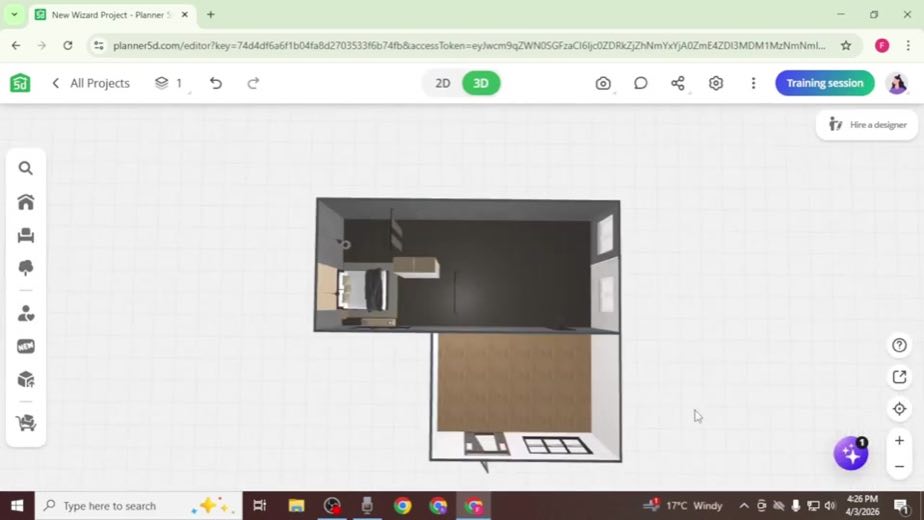Viewport: 924px width, 520px height.
Task: Share the project
Action: tap(678, 83)
